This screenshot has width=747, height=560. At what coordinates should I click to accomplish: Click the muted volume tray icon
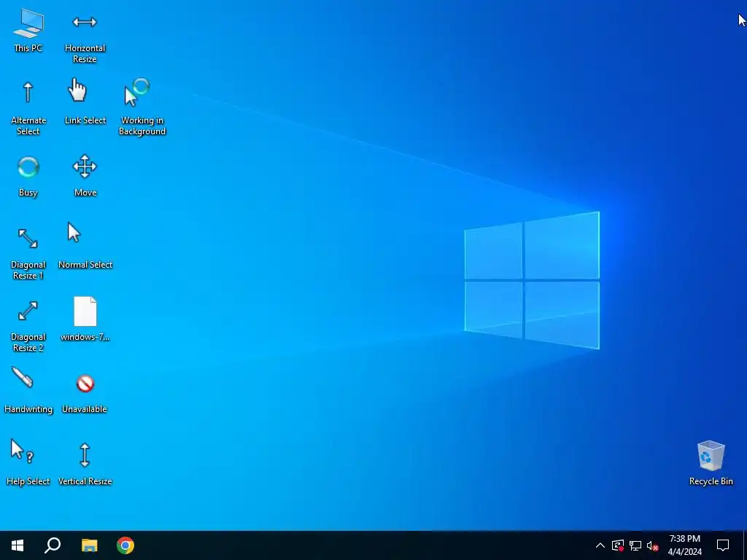[x=652, y=545]
